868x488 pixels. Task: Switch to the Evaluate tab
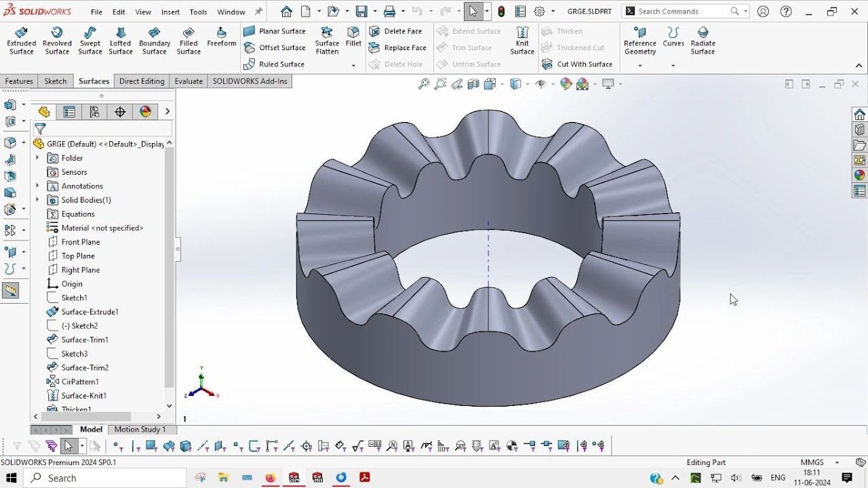189,81
